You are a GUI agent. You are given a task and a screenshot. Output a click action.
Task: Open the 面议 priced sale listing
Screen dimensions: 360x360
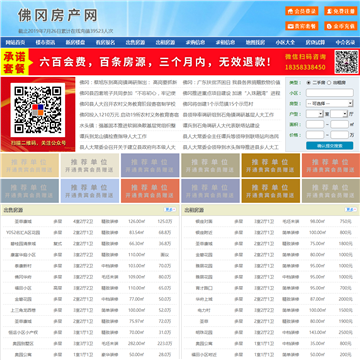pos(90,255)
